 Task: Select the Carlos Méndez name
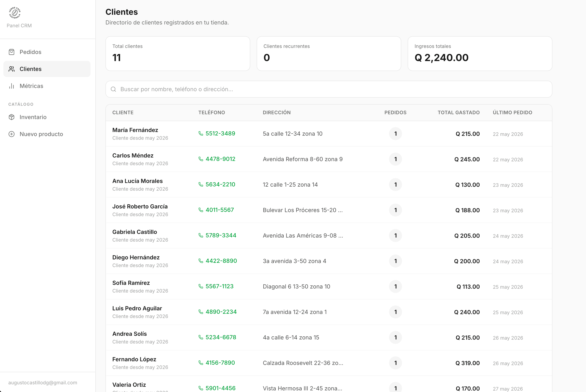pos(133,155)
